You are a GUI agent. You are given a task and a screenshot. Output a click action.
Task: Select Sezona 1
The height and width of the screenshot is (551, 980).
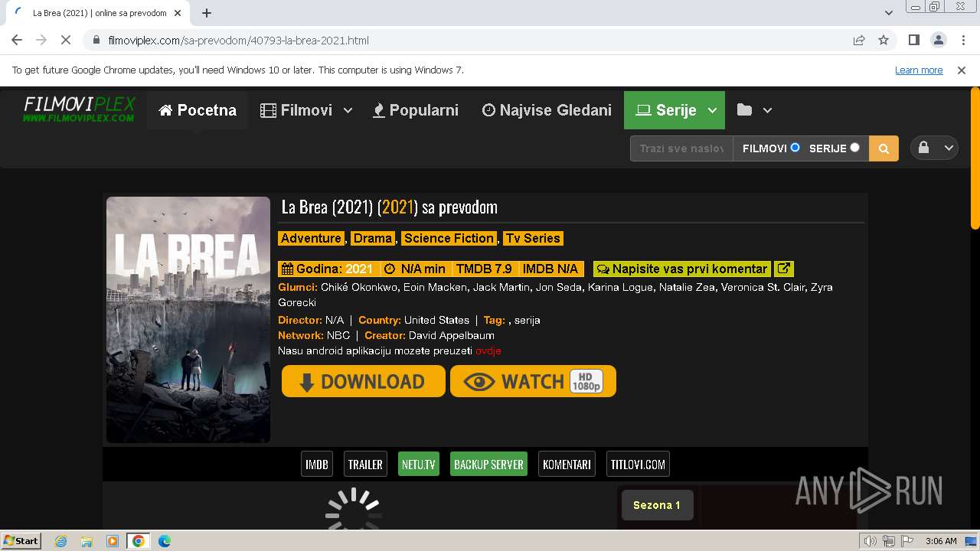[x=657, y=505]
